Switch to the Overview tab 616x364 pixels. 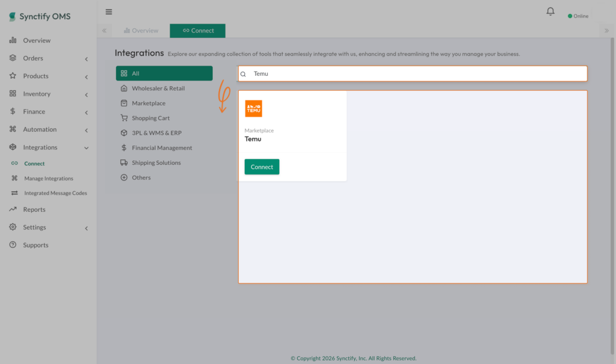pyautogui.click(x=141, y=31)
